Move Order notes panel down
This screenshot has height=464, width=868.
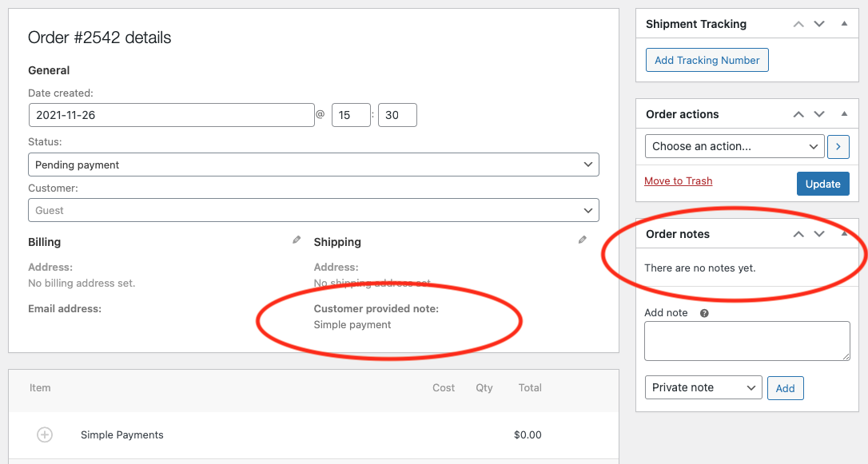click(x=819, y=235)
